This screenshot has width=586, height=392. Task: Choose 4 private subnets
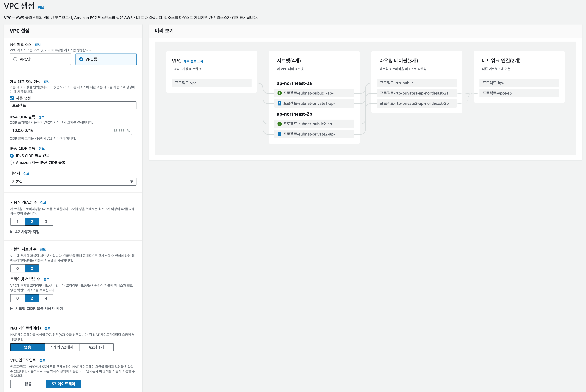[x=46, y=298]
